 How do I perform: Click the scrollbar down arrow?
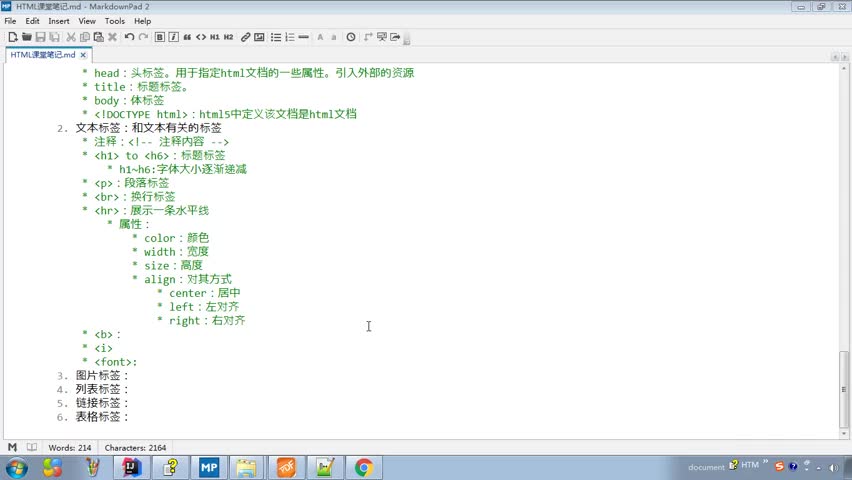pyautogui.click(x=844, y=434)
